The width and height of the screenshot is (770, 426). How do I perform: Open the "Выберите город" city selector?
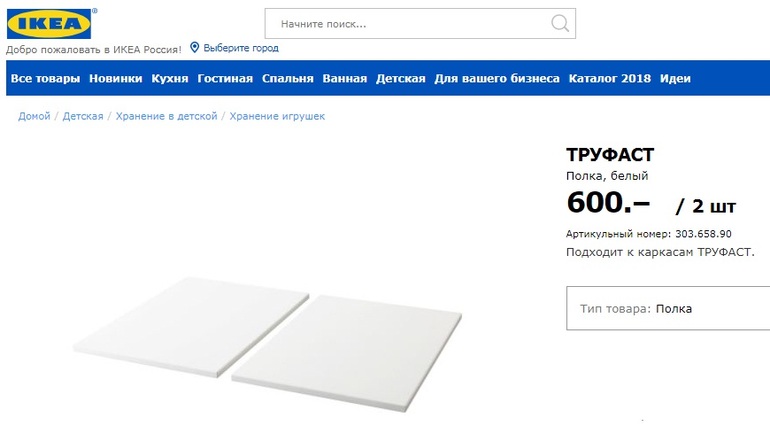tap(241, 48)
